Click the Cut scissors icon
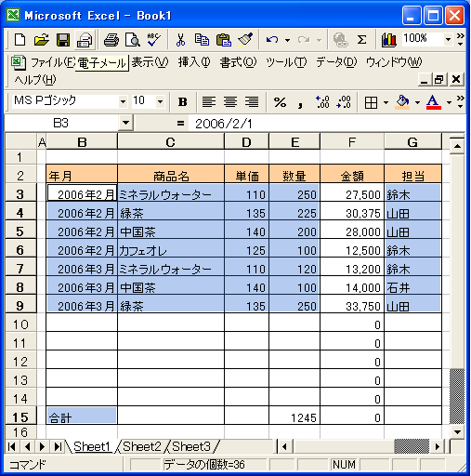Screen dimensions: 471x476 tap(180, 40)
